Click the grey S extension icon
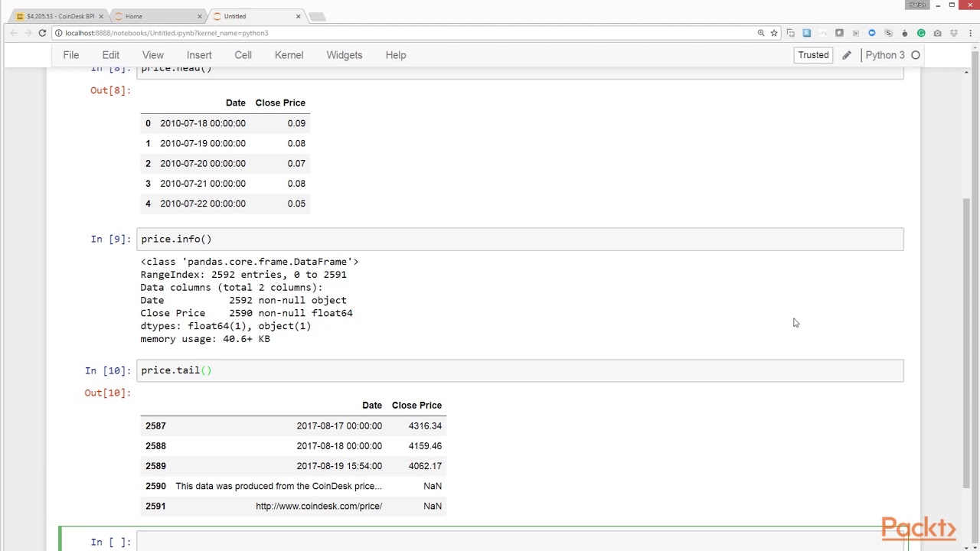980x551 pixels. click(x=888, y=33)
